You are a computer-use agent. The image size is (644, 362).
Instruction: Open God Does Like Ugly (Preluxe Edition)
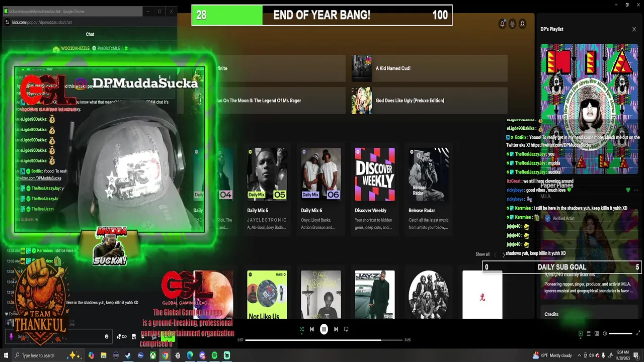tap(429, 101)
